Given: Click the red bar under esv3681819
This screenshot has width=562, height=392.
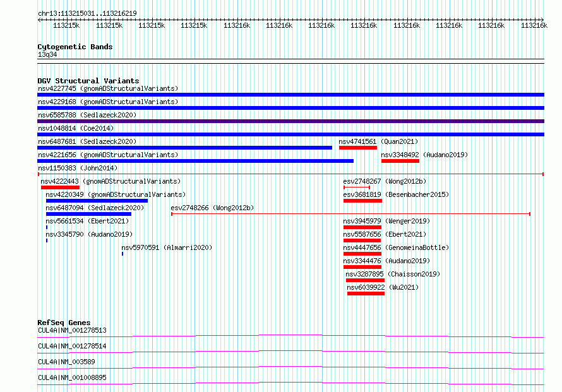Looking at the screenshot, I should [x=362, y=201].
